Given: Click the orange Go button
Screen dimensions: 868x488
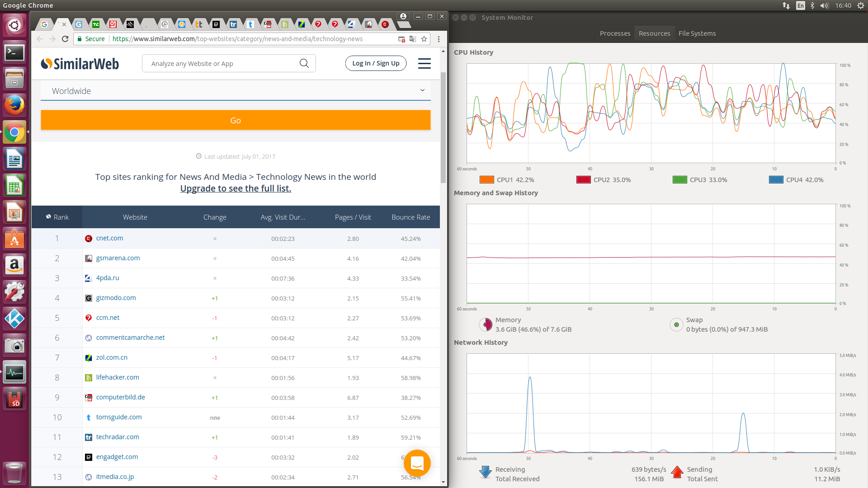Looking at the screenshot, I should tap(236, 120).
